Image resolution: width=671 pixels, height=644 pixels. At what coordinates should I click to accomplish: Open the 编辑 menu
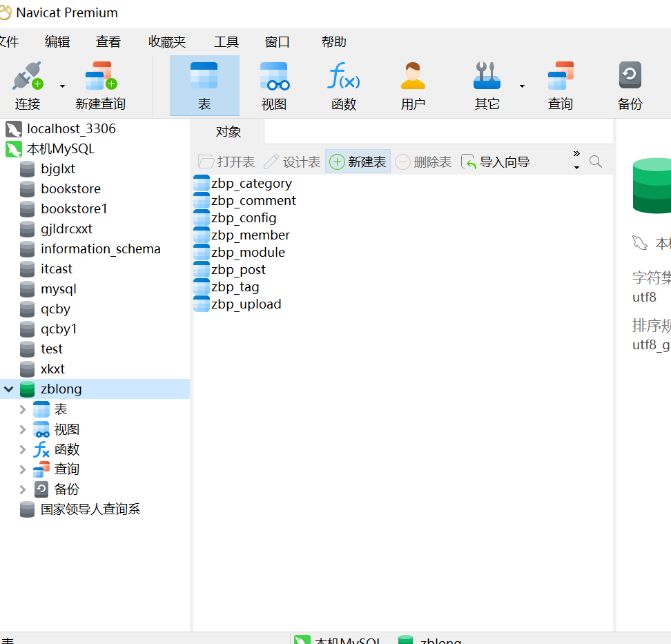(57, 41)
